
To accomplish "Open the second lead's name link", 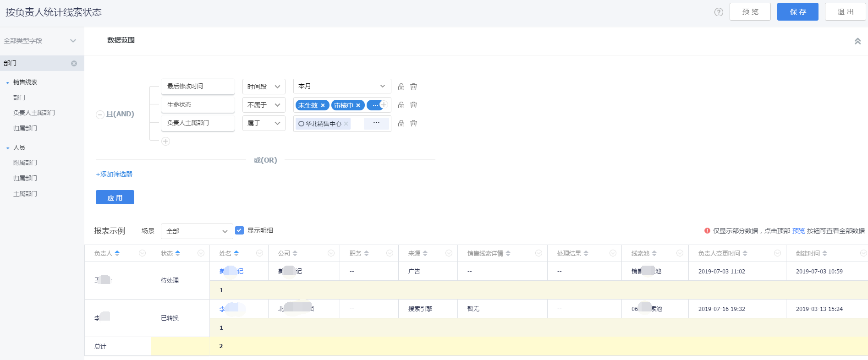I will (231, 309).
